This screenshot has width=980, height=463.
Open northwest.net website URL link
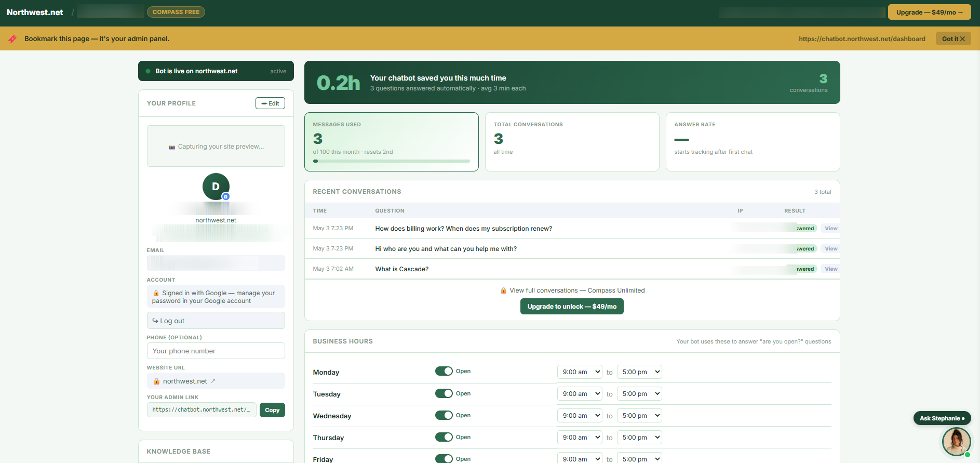click(185, 381)
